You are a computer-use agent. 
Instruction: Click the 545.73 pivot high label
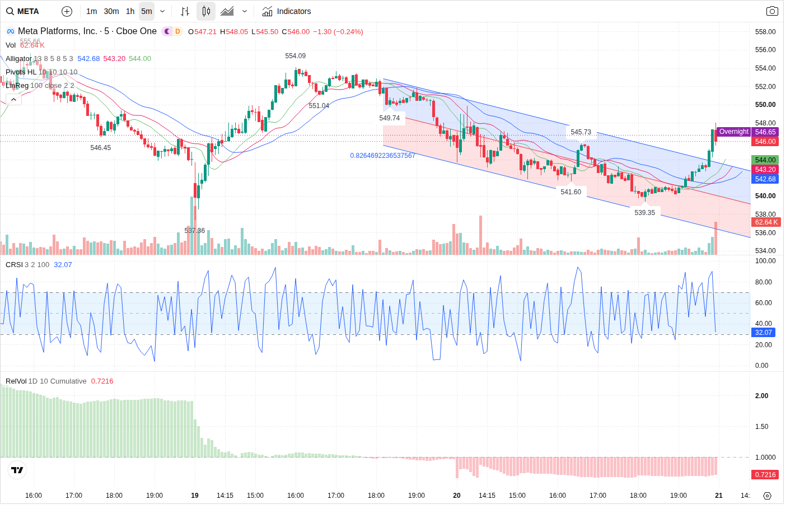(x=581, y=132)
